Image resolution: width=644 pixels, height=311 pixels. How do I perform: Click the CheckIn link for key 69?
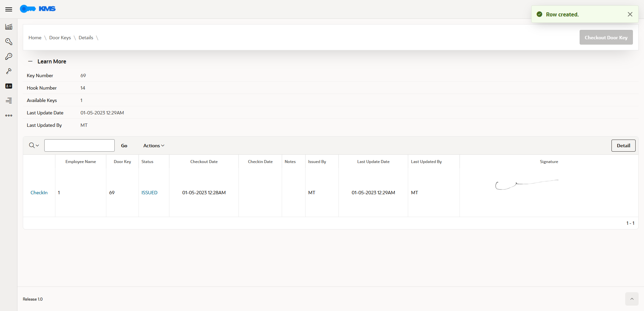39,193
